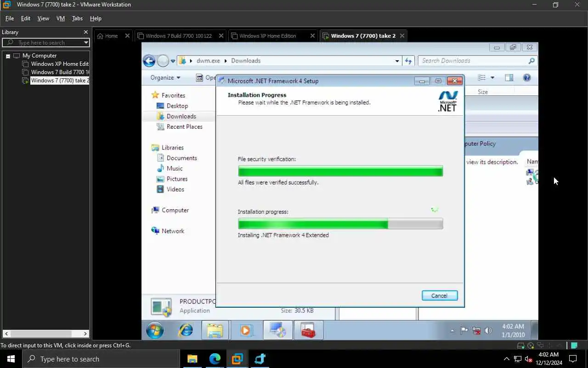This screenshot has height=368, width=588.
Task: Open the recent pages dropdown arrow
Action: [x=173, y=61]
